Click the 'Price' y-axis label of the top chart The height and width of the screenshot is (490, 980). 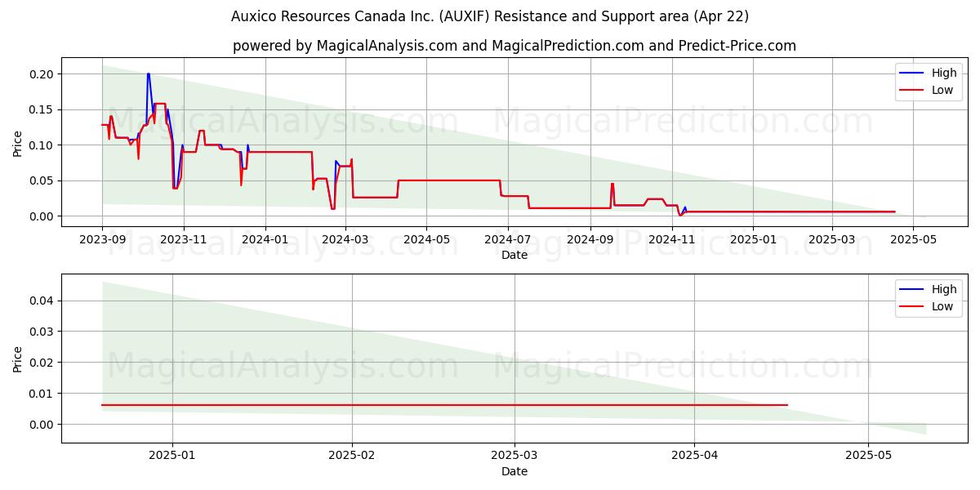point(18,142)
